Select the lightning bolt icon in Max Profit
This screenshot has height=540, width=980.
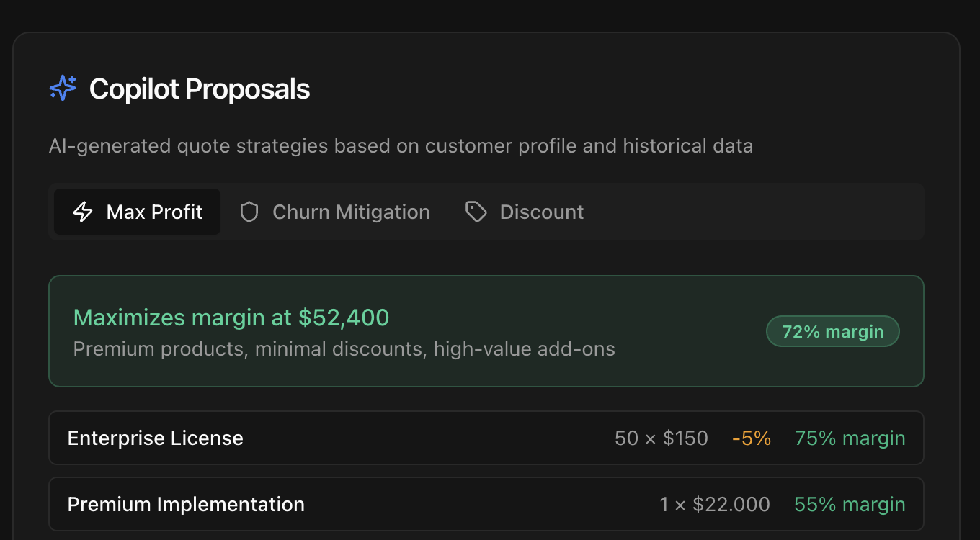point(84,212)
